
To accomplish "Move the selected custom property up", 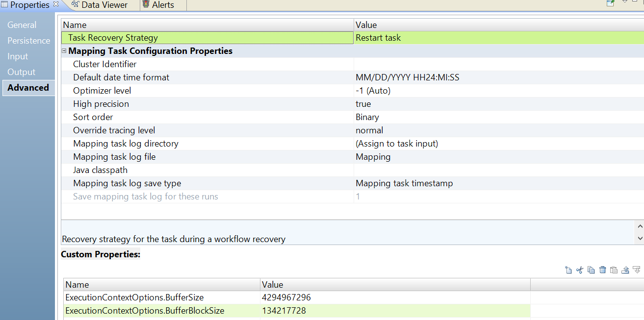I will (x=625, y=270).
